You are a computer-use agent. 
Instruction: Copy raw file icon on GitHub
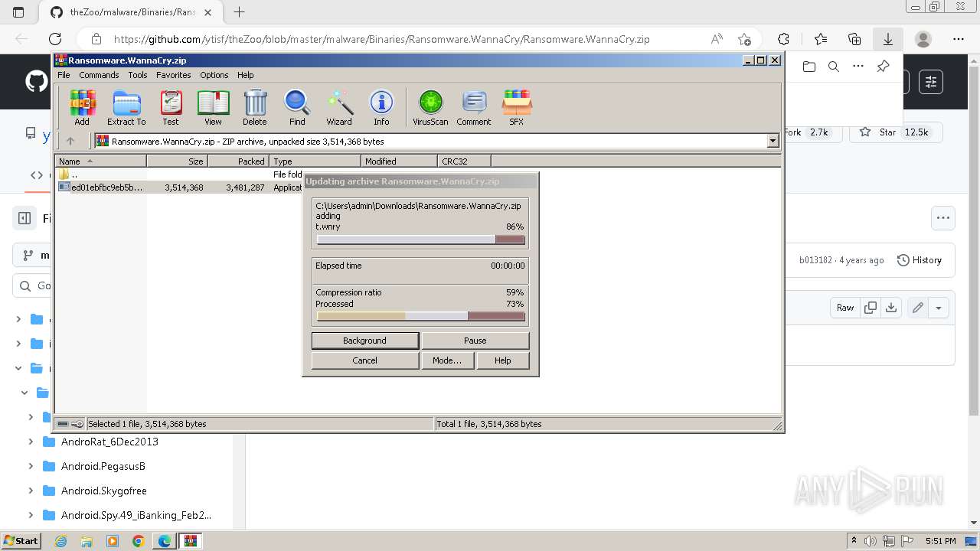[871, 308]
